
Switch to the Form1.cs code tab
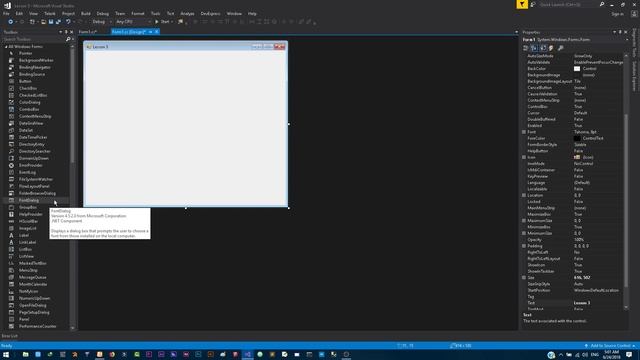click(88, 32)
